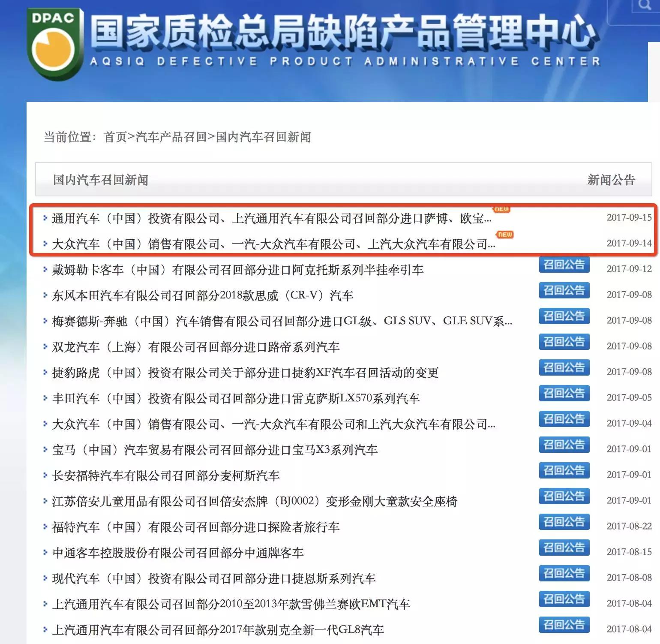Click 召回公告 badge for 丰田汽车 row

(564, 393)
